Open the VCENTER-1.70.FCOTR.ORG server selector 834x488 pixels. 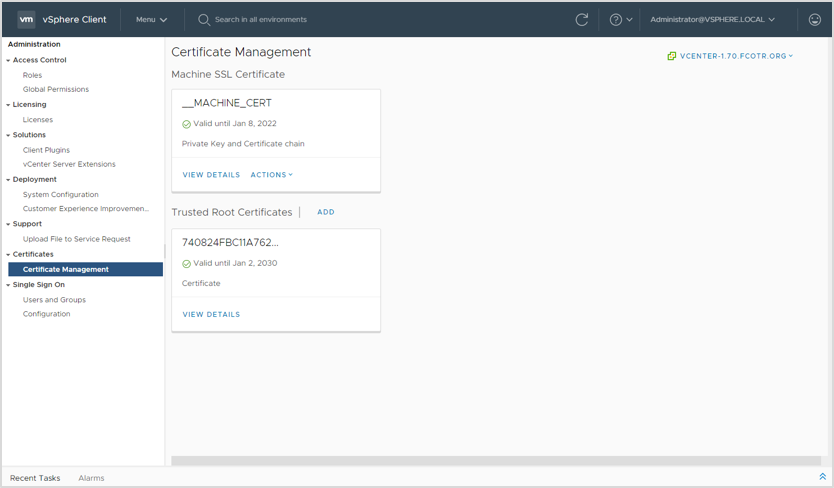pos(736,56)
